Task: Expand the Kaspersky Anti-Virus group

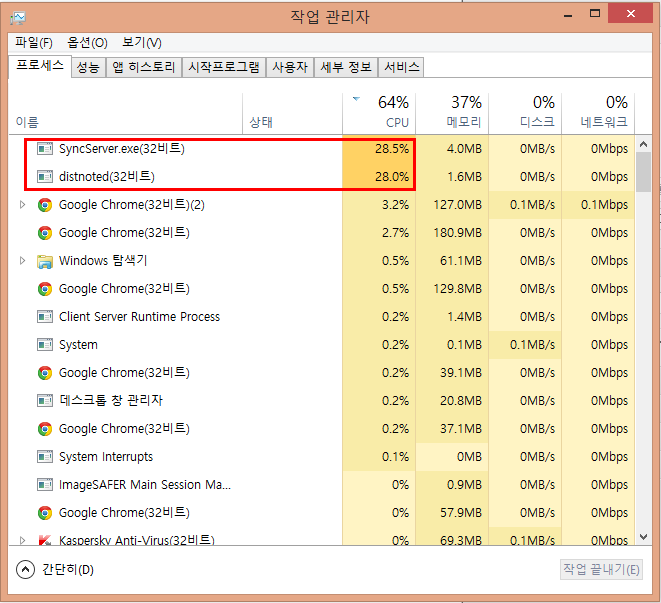Action: coord(23,540)
